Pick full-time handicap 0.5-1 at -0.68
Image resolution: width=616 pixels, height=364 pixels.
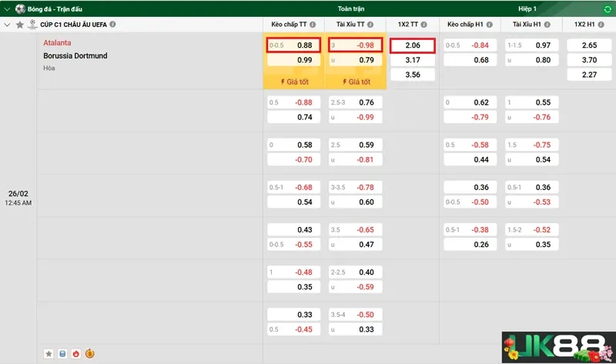click(293, 187)
